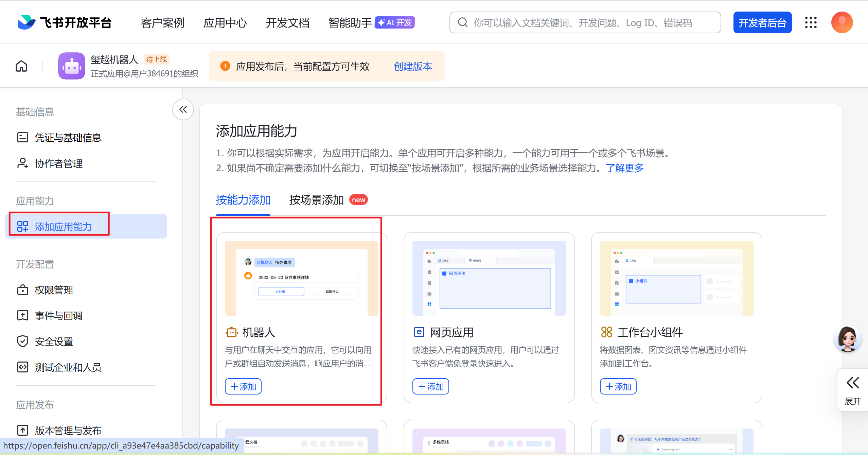
Task: Click the 待上线 status tag
Action: [157, 59]
